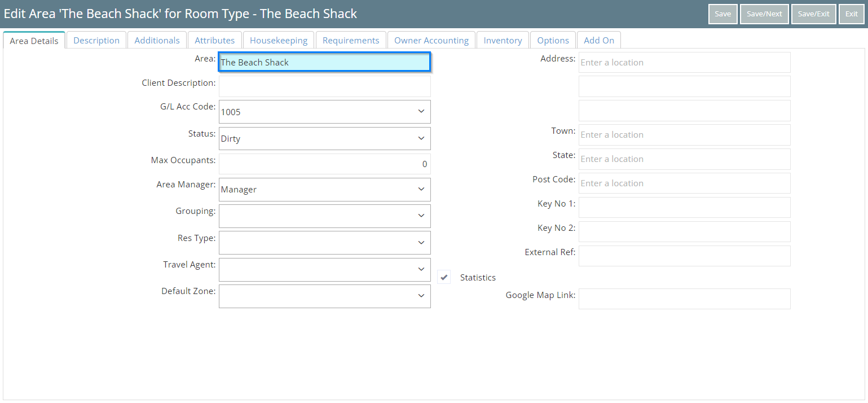The height and width of the screenshot is (403, 868).
Task: Click the Max Occupants field
Action: pyautogui.click(x=324, y=164)
